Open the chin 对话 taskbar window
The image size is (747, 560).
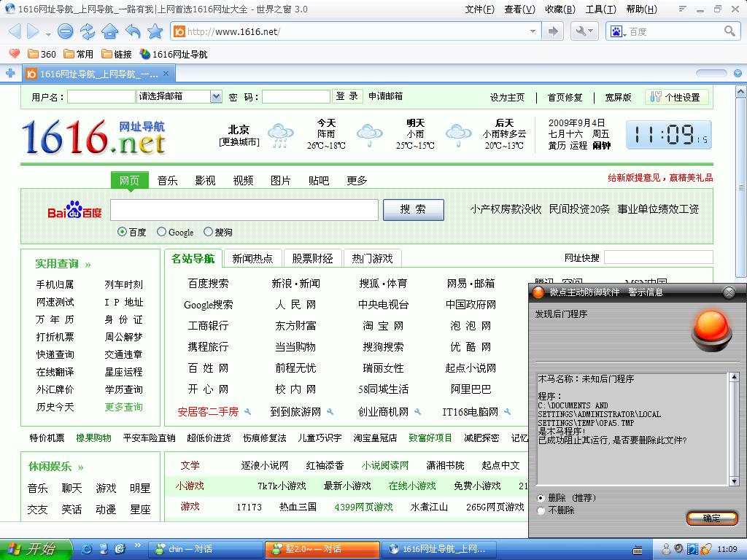coord(206,549)
